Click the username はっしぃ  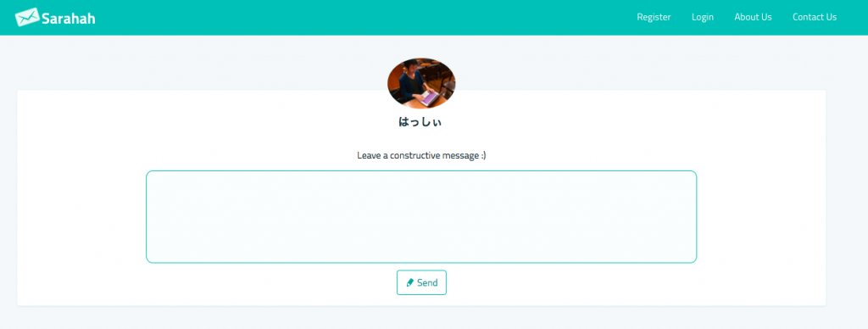tap(420, 122)
